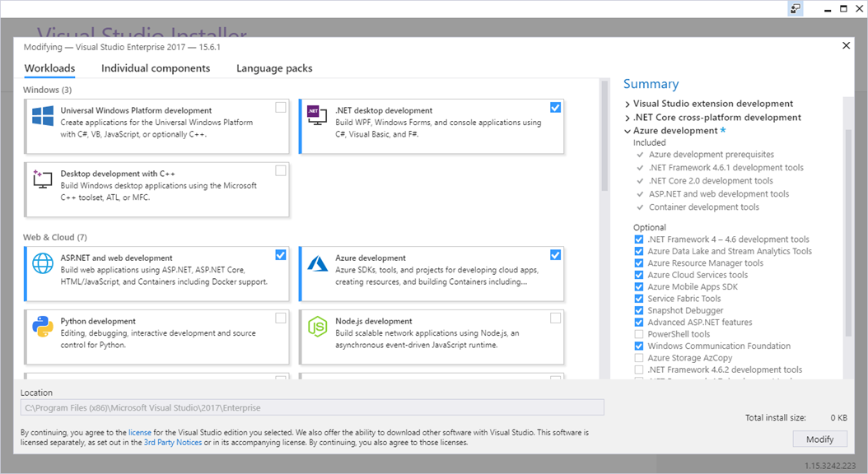
Task: Uncheck ASP.NET and web development workload
Action: [x=281, y=255]
